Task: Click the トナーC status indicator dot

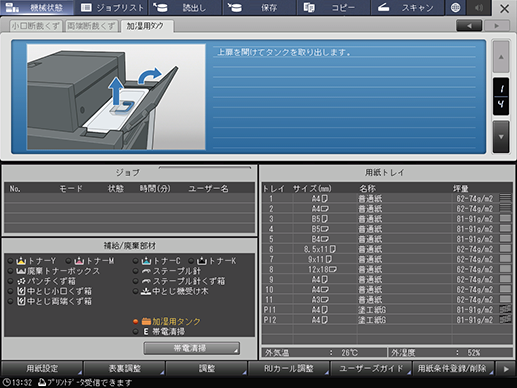Action: click(x=135, y=261)
